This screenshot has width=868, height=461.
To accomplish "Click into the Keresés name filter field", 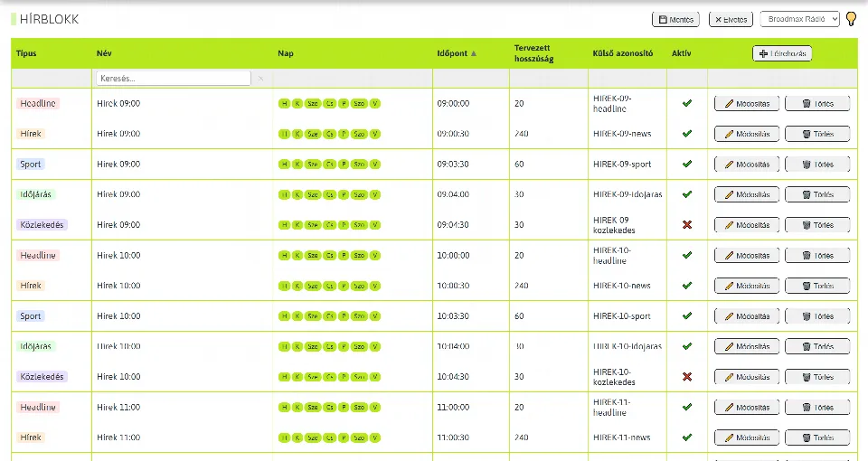I will (x=174, y=79).
